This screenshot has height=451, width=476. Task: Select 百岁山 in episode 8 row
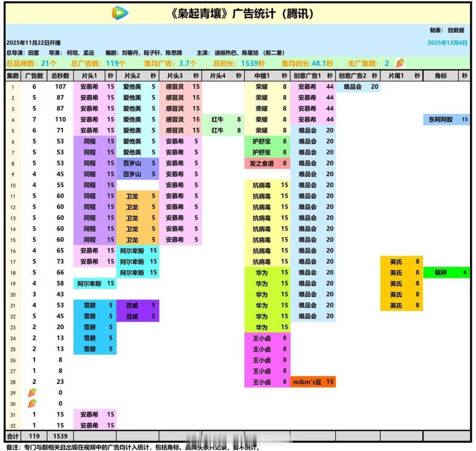138,163
